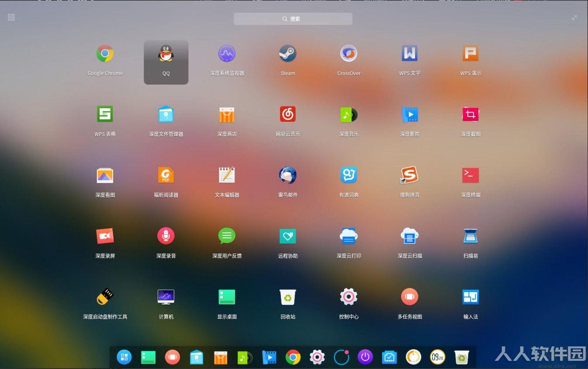The image size is (588, 369).
Task: Open the file manager from the dock
Action: click(197, 358)
